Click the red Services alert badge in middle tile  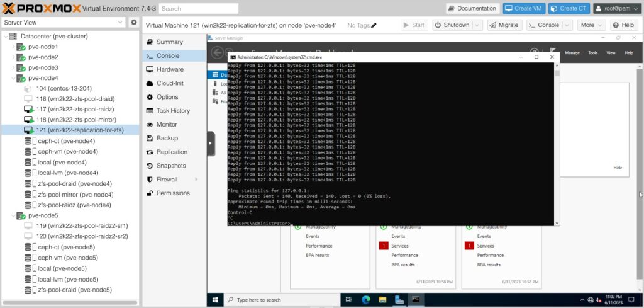tap(383, 246)
